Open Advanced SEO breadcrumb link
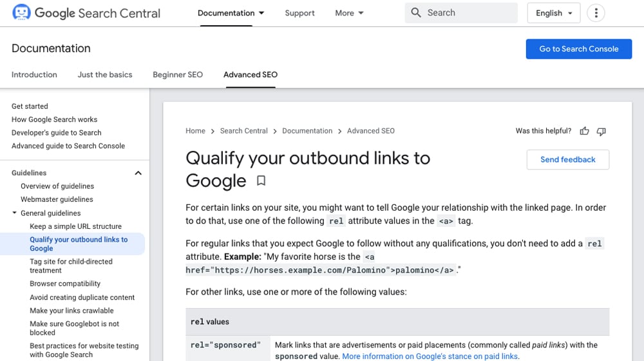 (370, 131)
